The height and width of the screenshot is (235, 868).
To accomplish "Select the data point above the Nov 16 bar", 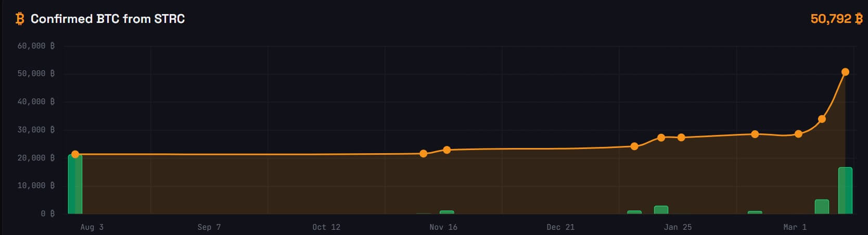I will [x=446, y=150].
